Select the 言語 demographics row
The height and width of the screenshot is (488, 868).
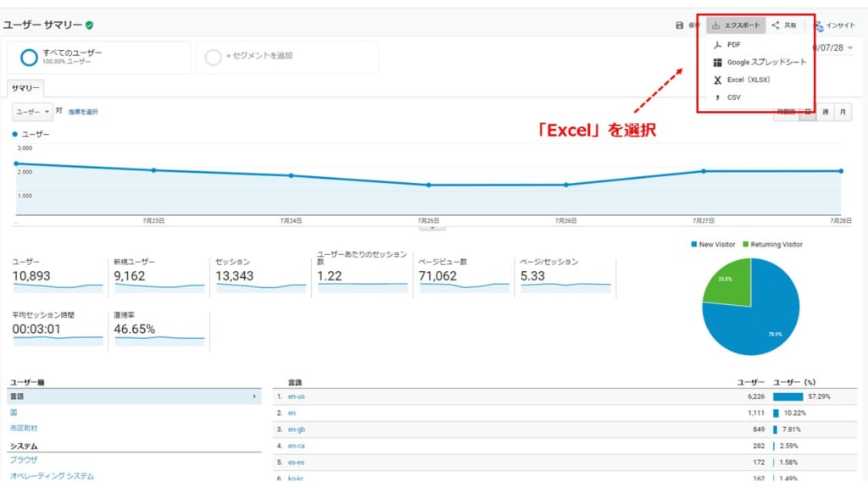pyautogui.click(x=134, y=396)
